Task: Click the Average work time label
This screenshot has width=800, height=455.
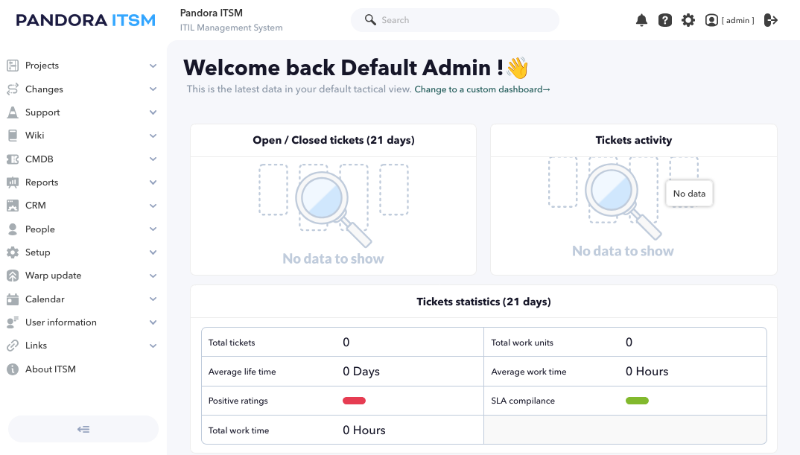Action: coord(529,371)
